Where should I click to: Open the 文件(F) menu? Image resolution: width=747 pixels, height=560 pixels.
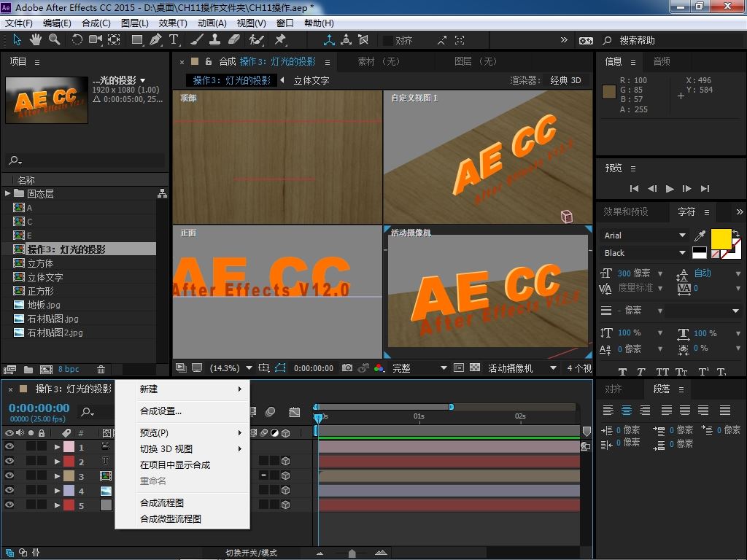point(18,23)
